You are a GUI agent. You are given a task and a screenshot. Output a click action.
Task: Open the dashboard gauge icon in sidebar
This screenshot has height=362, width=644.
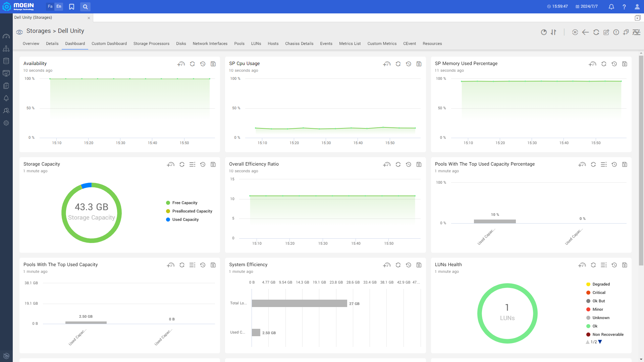pyautogui.click(x=6, y=36)
